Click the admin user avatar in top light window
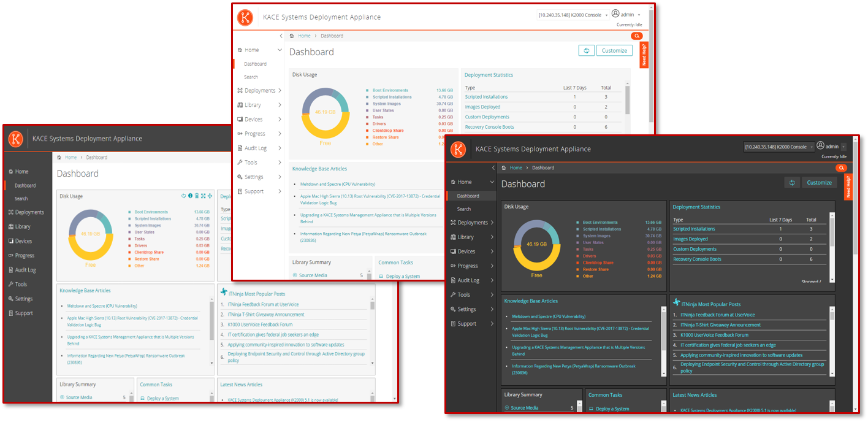 (615, 14)
